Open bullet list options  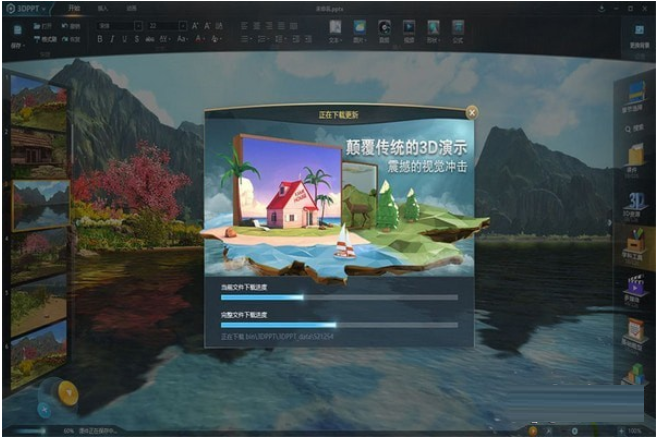[x=246, y=39]
